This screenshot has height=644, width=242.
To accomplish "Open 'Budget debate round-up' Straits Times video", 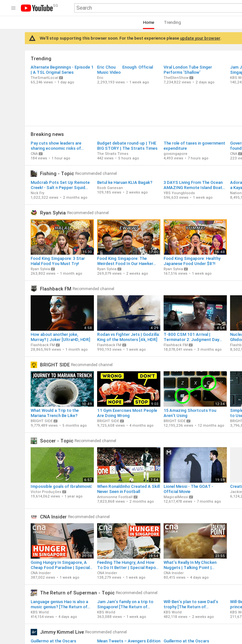I will point(127,146).
